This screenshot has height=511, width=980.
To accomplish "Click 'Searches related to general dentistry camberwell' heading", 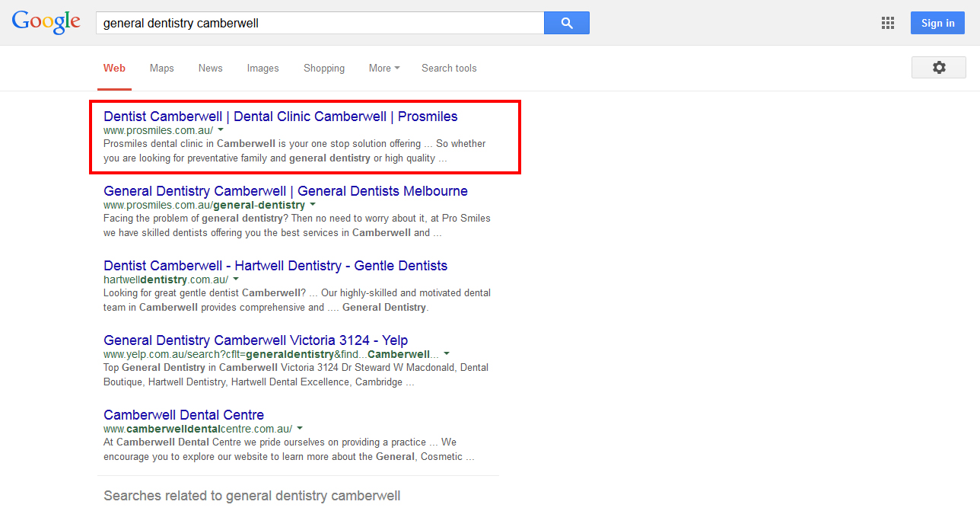I will [252, 496].
